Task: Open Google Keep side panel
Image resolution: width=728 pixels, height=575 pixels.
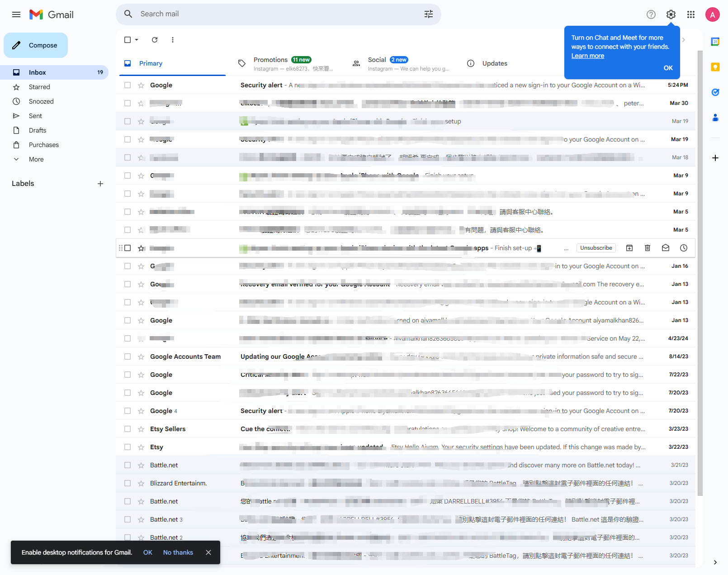Action: coord(715,67)
